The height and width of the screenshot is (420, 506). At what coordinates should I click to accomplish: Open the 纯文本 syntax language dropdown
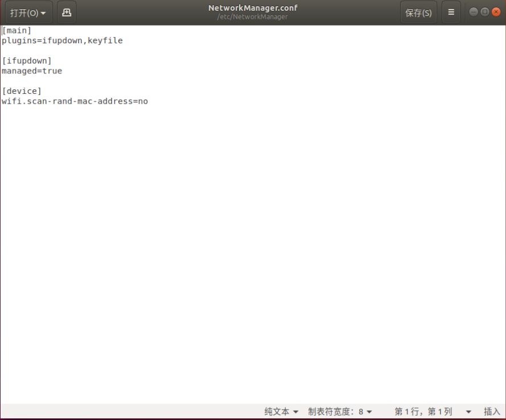point(281,411)
